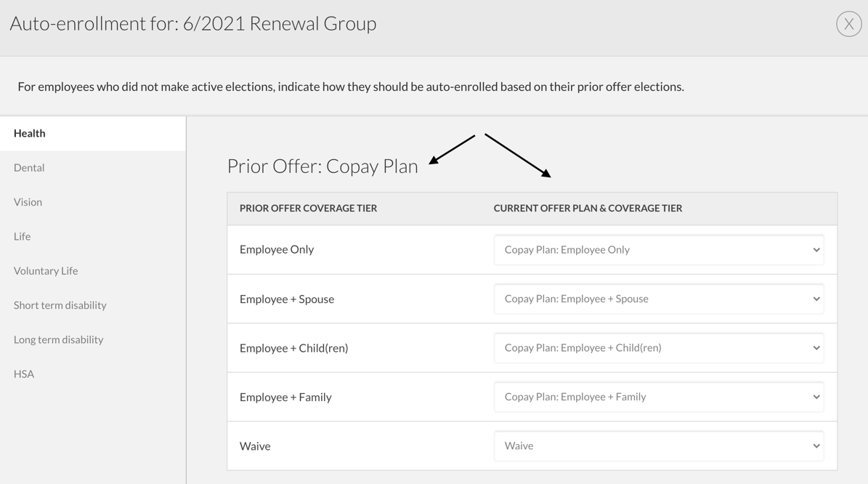Open Copay Plan: Employee + Child(ren) dropdown

[659, 348]
